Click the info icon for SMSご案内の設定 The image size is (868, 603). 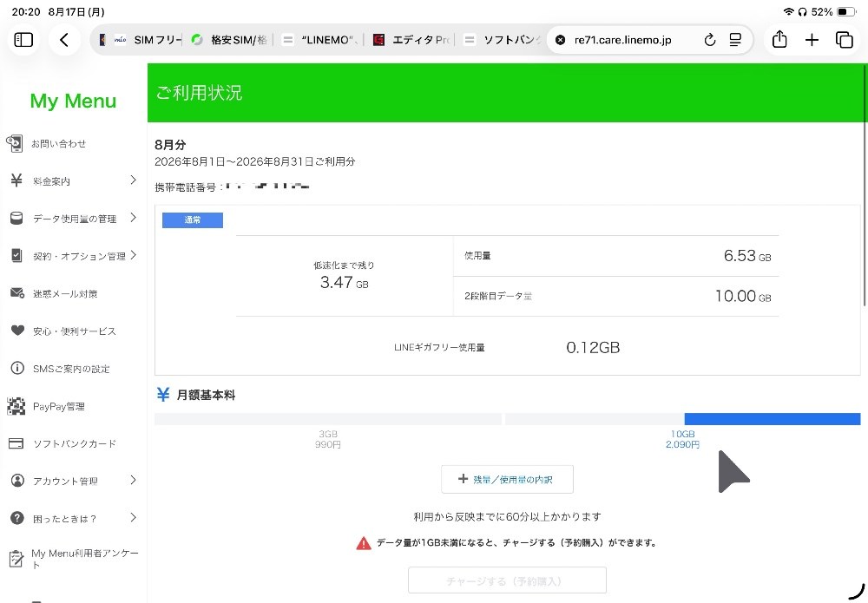point(17,368)
